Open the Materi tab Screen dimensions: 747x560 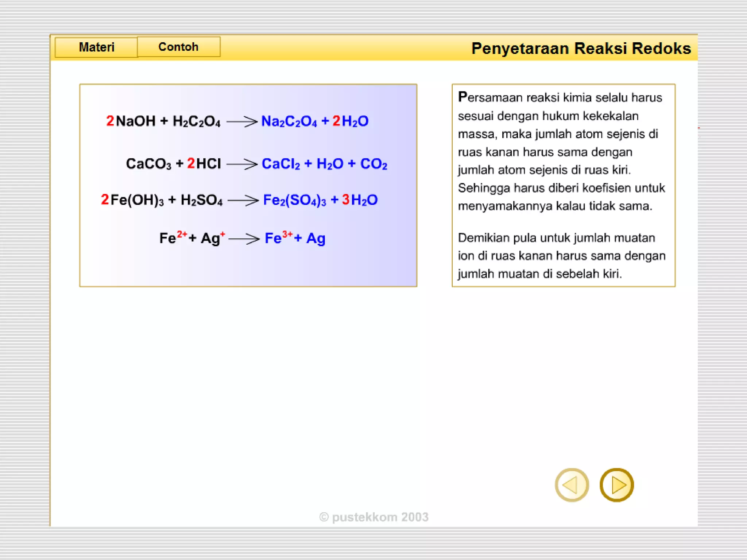pyautogui.click(x=96, y=47)
